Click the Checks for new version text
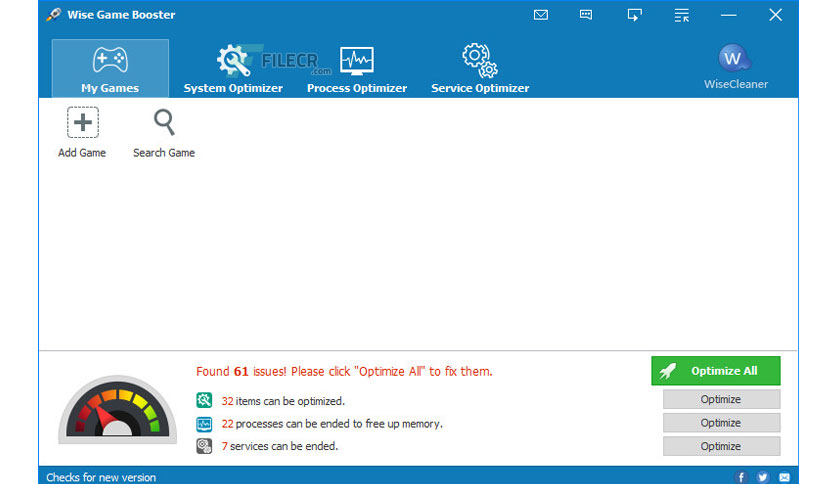 click(x=101, y=477)
